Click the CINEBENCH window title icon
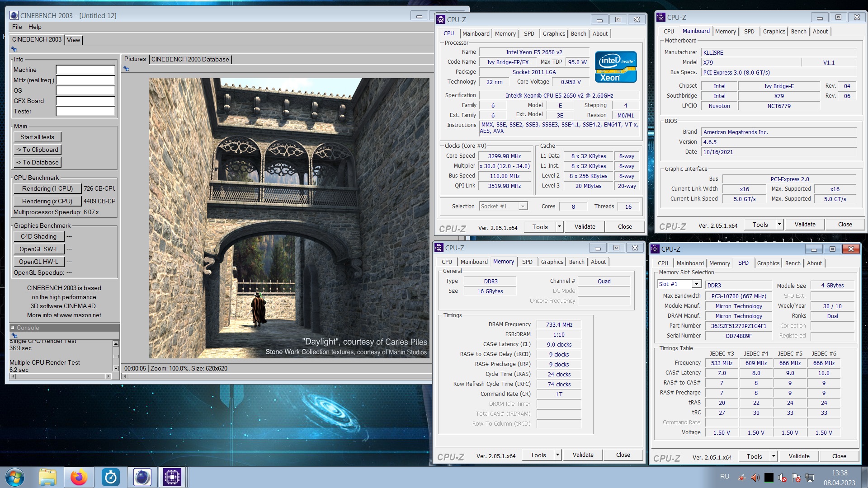The width and height of the screenshot is (868, 488). tap(14, 15)
